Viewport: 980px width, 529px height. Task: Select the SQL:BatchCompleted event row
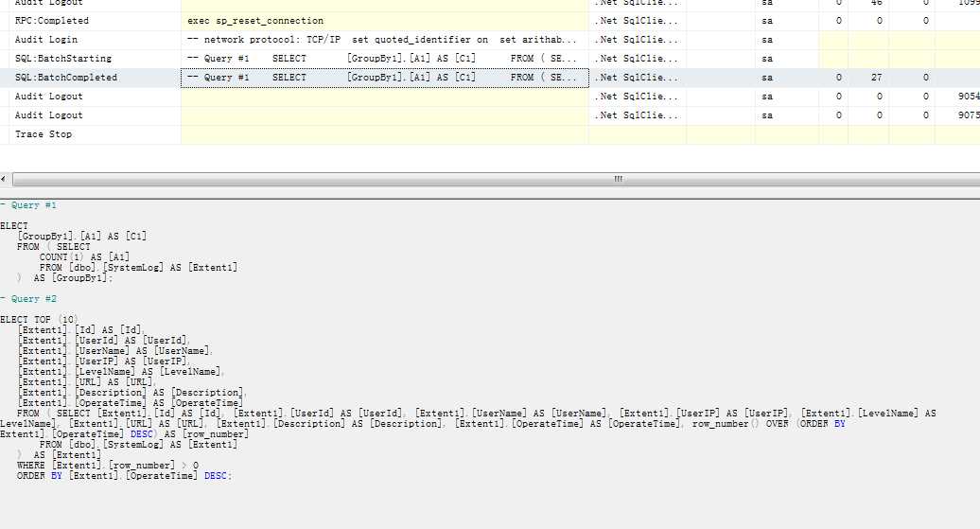tap(490, 78)
